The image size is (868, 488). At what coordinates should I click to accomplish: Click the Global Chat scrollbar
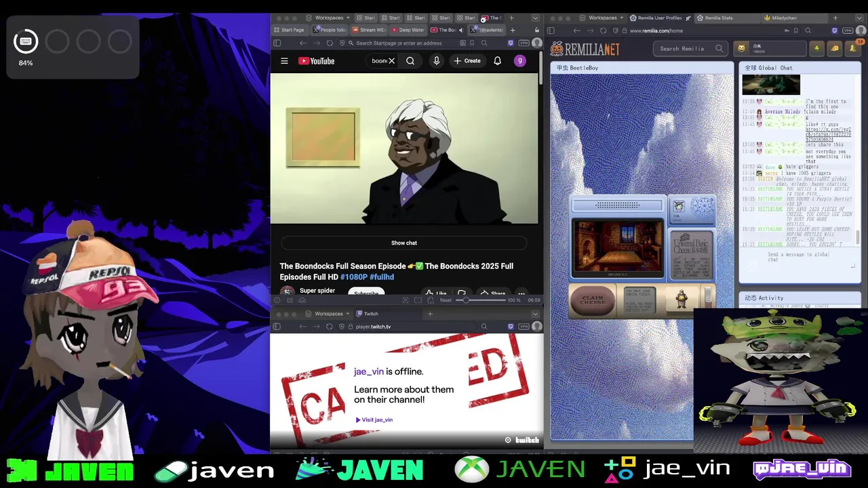[x=857, y=237]
